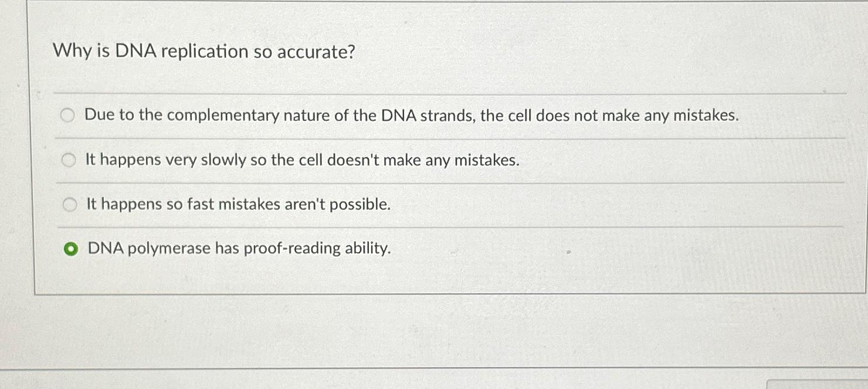Click the complementary nature answer text
Screen dimensions: 868x389
412,116
